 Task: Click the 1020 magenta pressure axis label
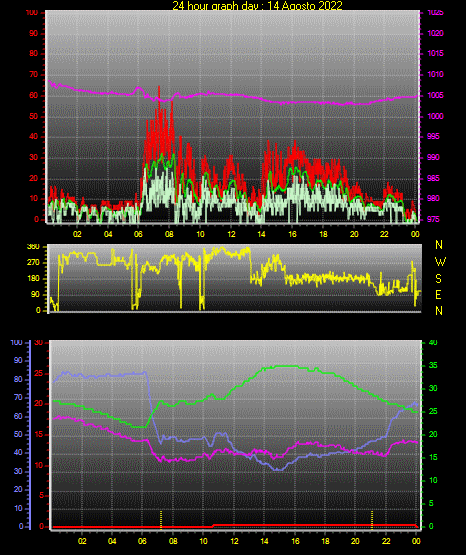tap(436, 33)
